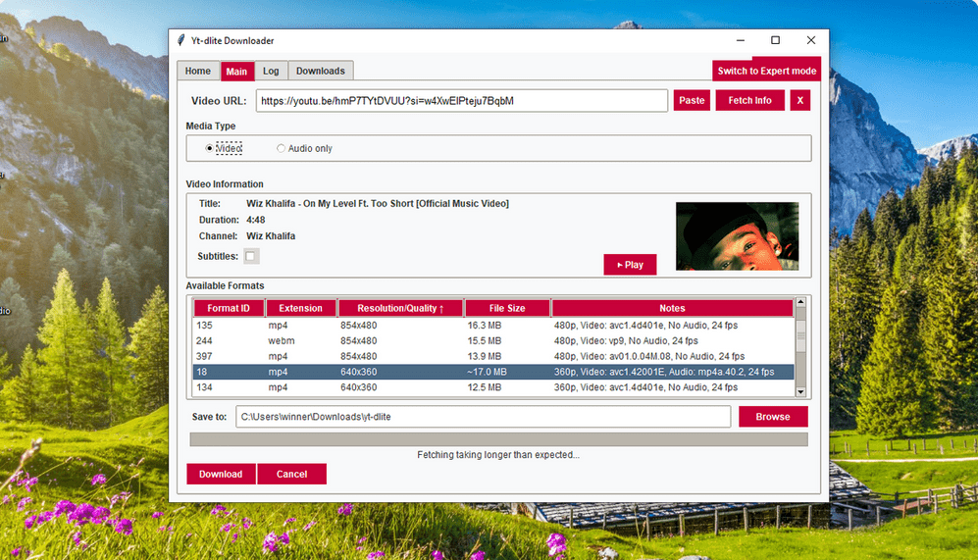Play the video preview
This screenshot has height=560, width=978.
(630, 265)
